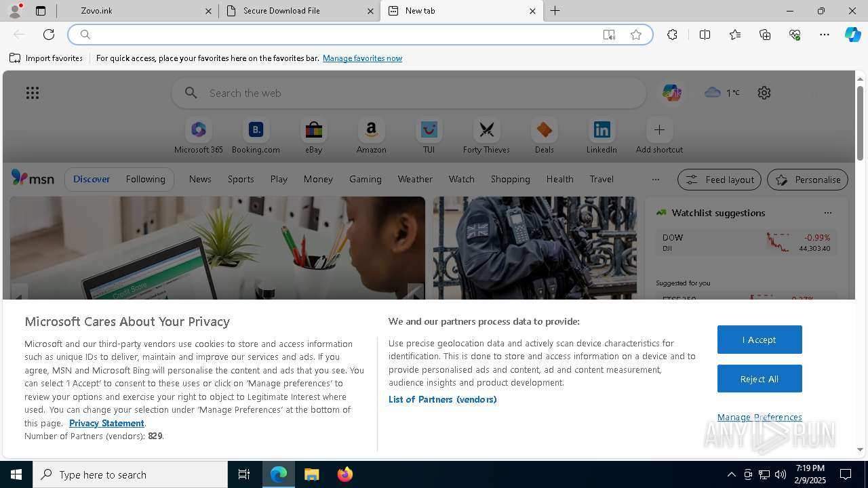Screen dimensions: 868x488
Task: Open the Forty Thieves shortcut
Action: (x=486, y=136)
